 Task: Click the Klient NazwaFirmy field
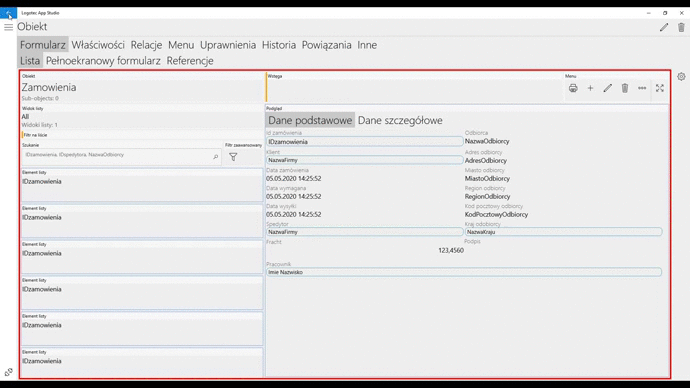[364, 160]
